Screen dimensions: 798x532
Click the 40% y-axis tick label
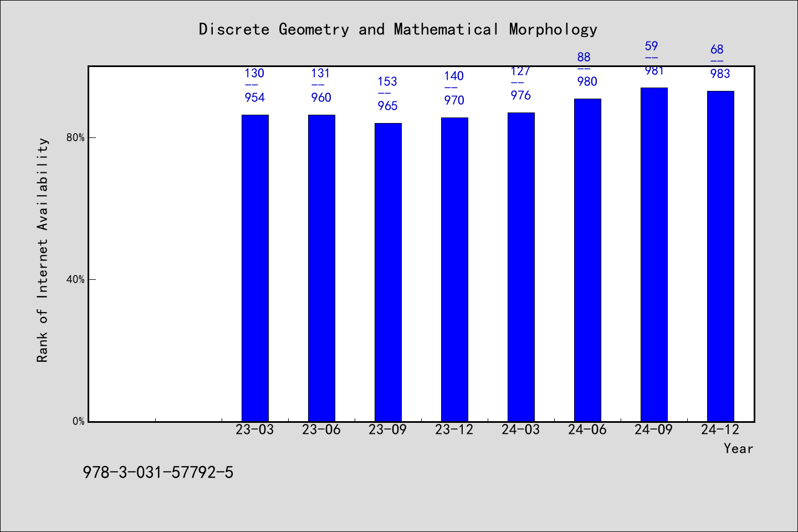coord(75,279)
